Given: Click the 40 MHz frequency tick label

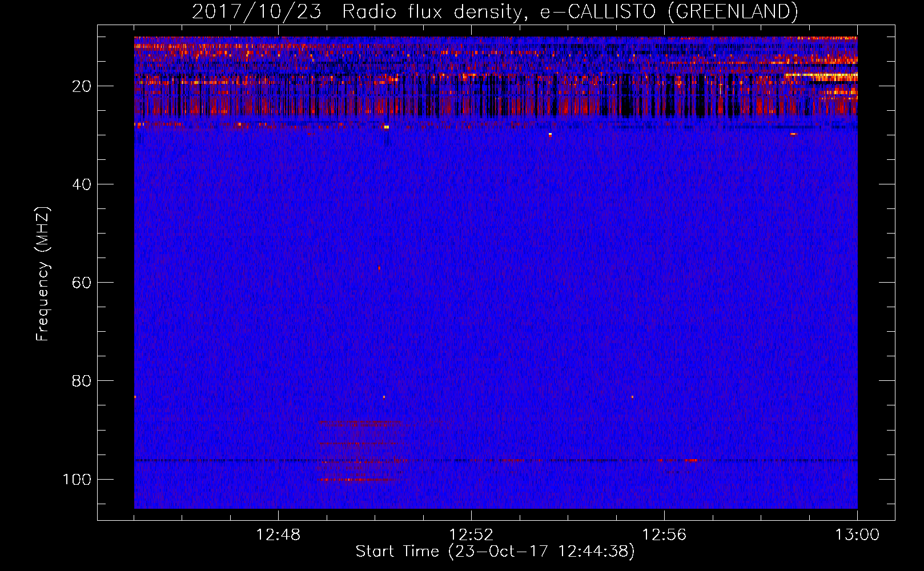Looking at the screenshot, I should point(82,184).
